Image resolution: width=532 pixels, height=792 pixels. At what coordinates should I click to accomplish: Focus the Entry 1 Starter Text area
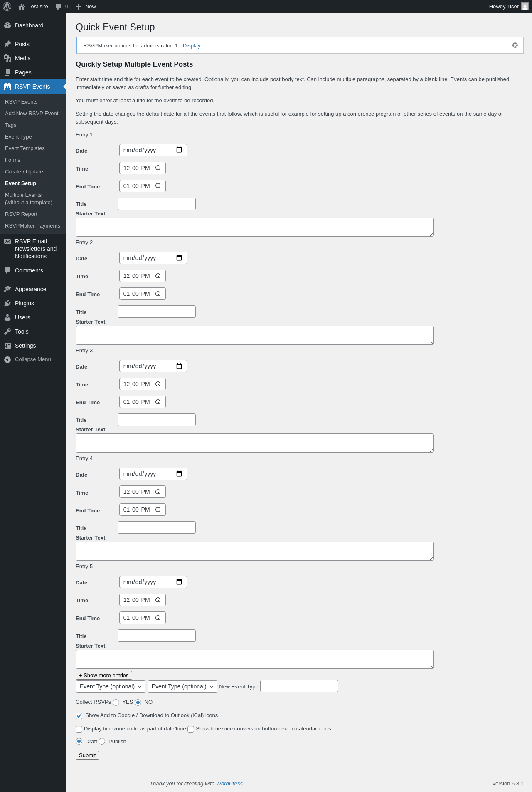point(255,227)
